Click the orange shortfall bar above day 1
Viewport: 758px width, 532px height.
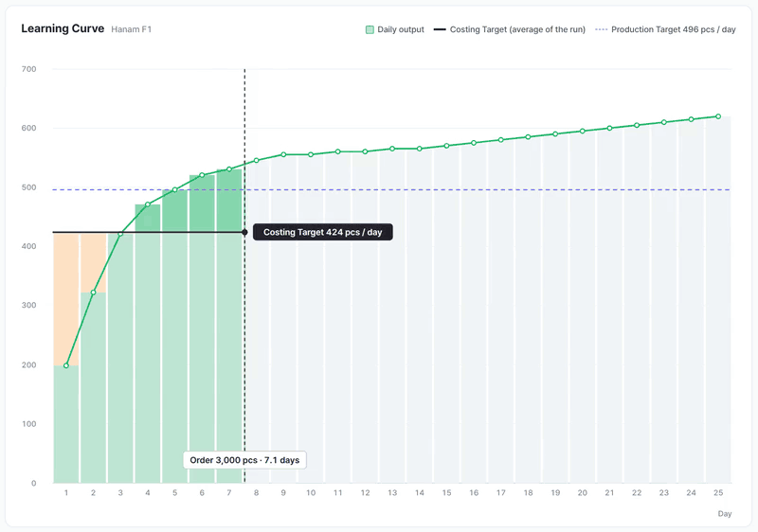tap(66, 299)
